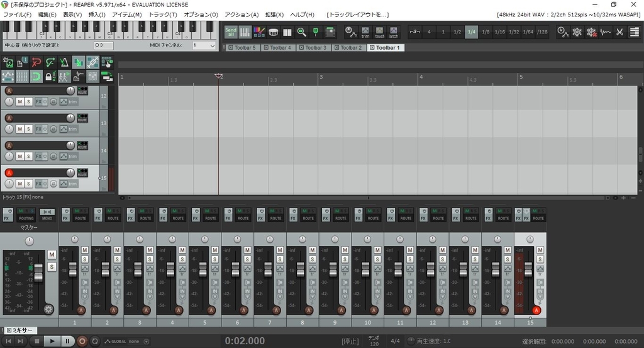The height and width of the screenshot is (348, 644).
Task: Open the トラック(T) menu
Action: point(163,14)
